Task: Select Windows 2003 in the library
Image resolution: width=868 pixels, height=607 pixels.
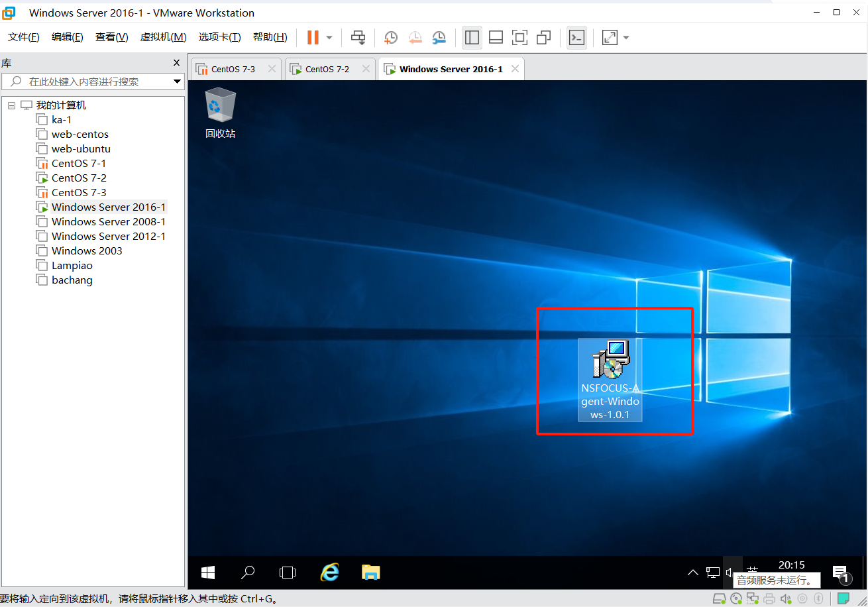Action: tap(87, 251)
